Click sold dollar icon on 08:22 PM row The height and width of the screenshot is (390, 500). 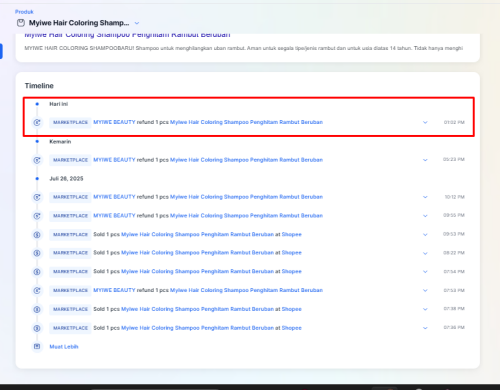click(x=37, y=253)
